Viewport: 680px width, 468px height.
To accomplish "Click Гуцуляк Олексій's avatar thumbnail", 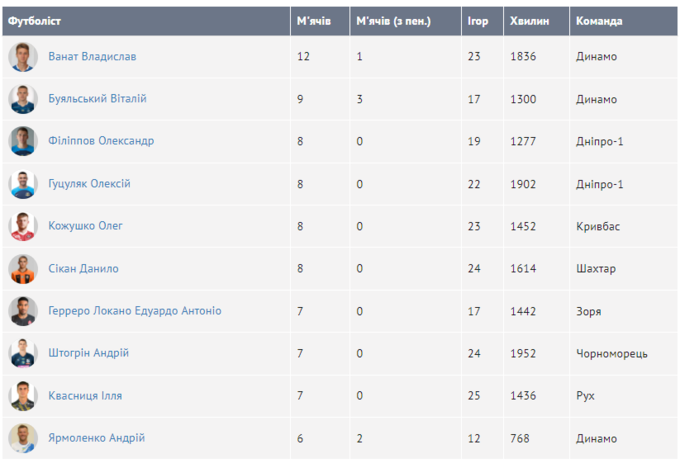I will 23,184.
